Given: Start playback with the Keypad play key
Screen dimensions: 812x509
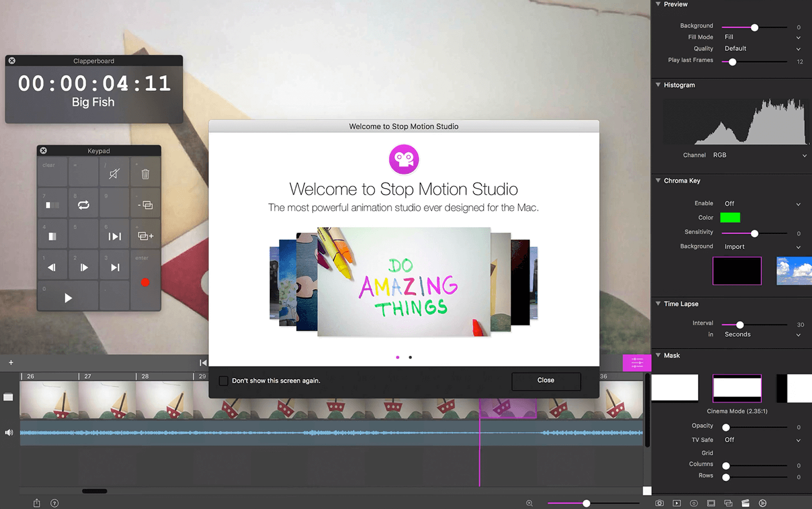Looking at the screenshot, I should (68, 298).
